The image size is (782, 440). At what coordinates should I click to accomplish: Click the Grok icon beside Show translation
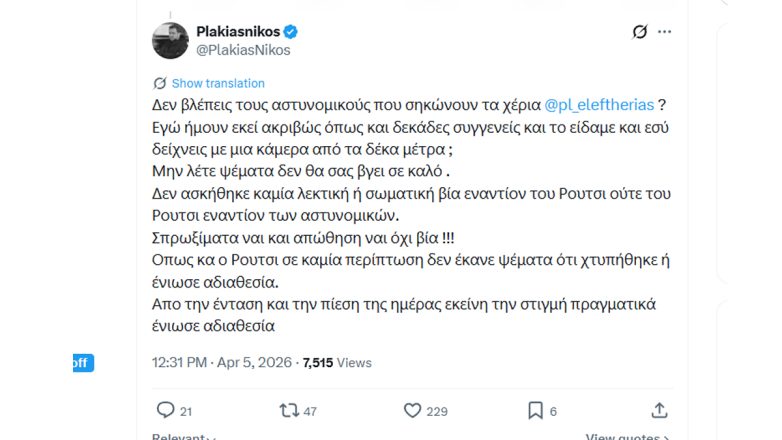tap(160, 83)
